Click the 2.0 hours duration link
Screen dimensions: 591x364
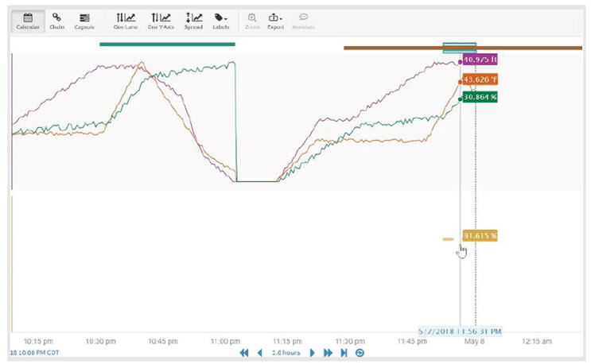(286, 352)
